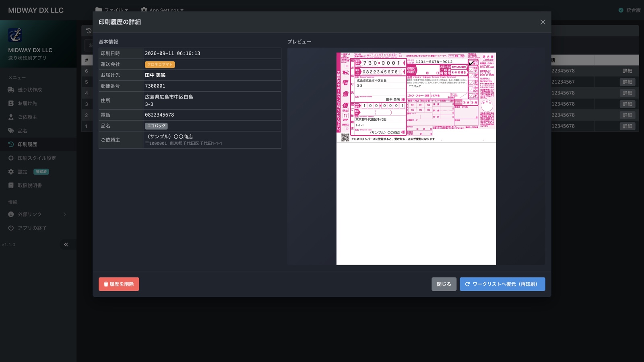Click postal code value 7300001
The width and height of the screenshot is (644, 362).
(x=155, y=86)
